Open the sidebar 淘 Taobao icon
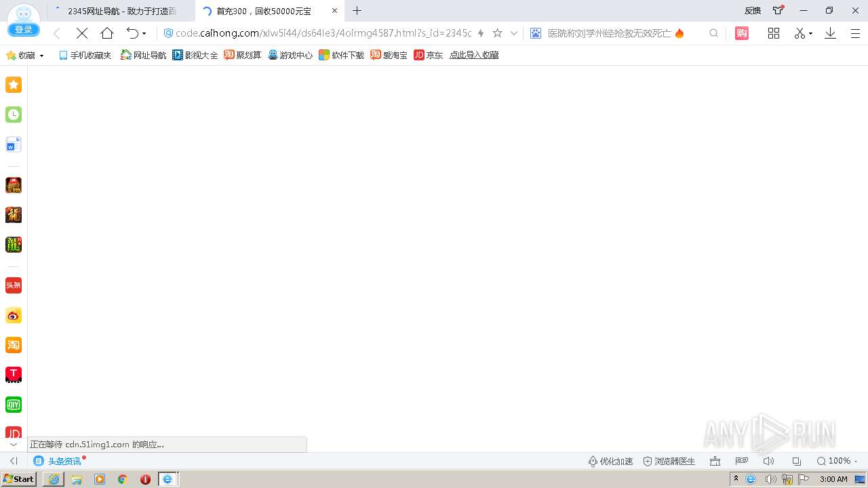868x488 pixels. click(x=14, y=345)
